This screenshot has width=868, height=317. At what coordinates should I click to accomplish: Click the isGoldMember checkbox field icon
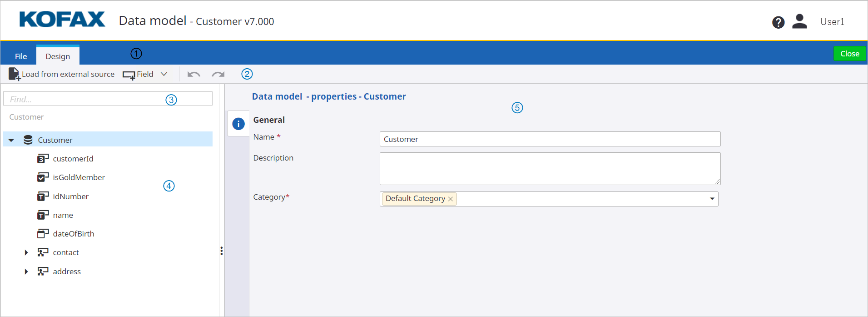[x=43, y=177]
